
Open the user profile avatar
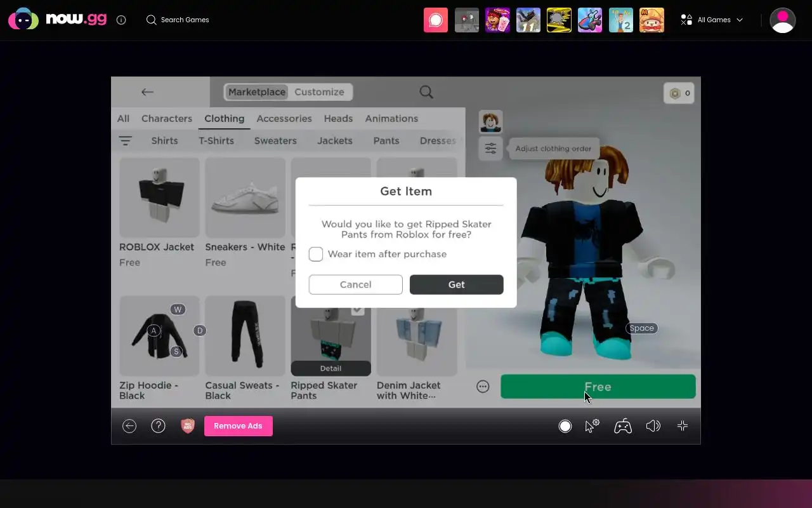(783, 20)
